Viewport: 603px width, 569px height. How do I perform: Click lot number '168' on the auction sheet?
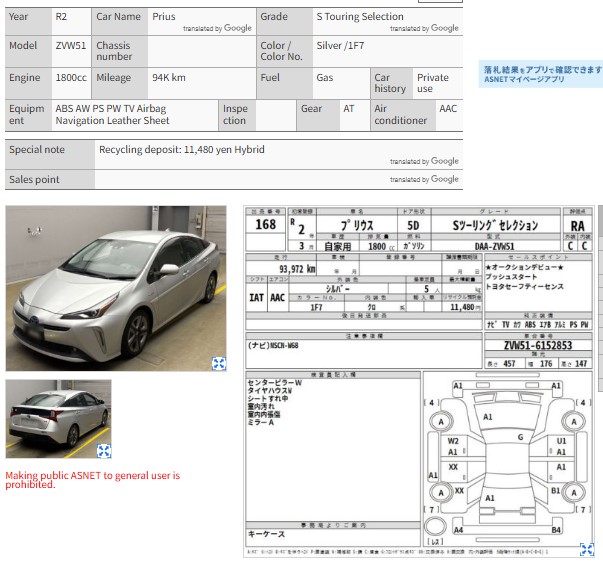266,225
